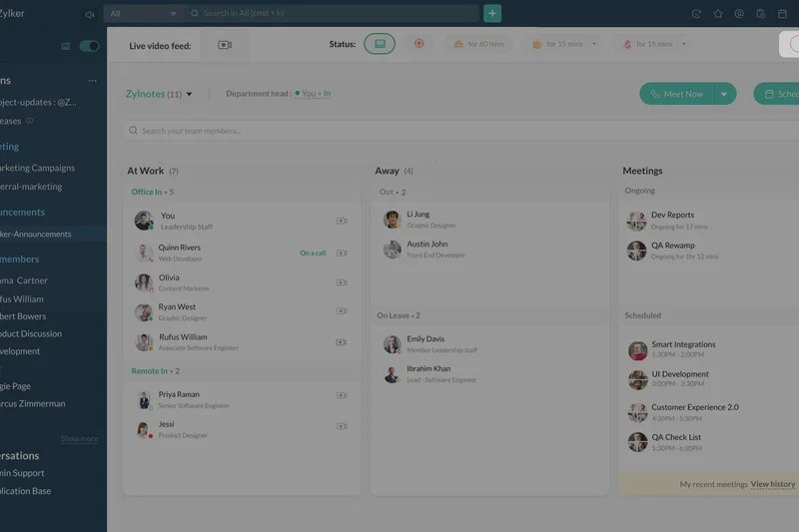Click Olivia's avatar thumbnail
799x532 pixels.
[x=144, y=282]
